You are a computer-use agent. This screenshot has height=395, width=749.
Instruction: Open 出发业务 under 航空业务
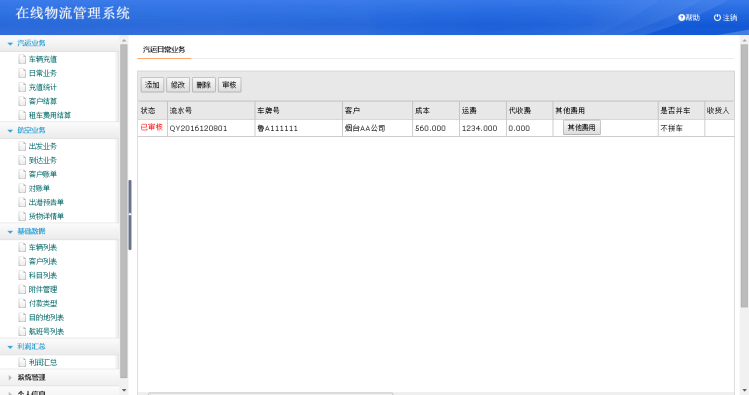pyautogui.click(x=43, y=146)
